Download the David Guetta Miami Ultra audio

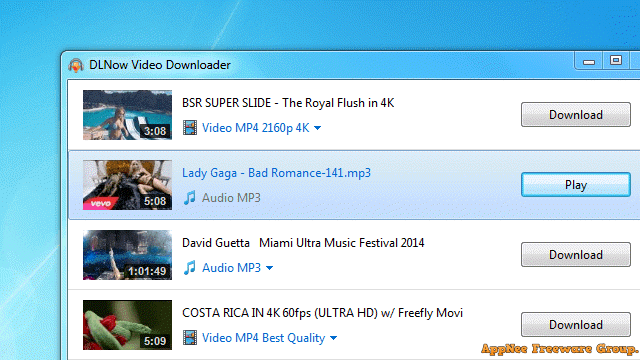576,255
